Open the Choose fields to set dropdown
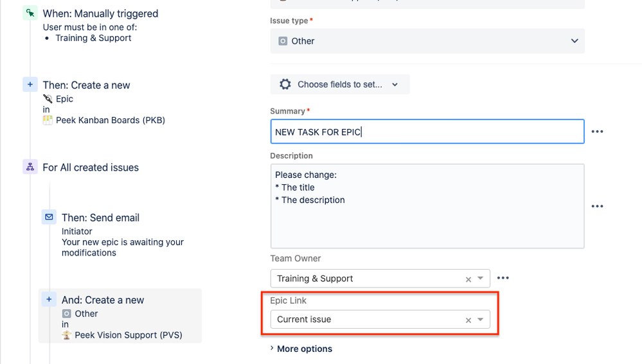642x364 pixels. coord(340,85)
